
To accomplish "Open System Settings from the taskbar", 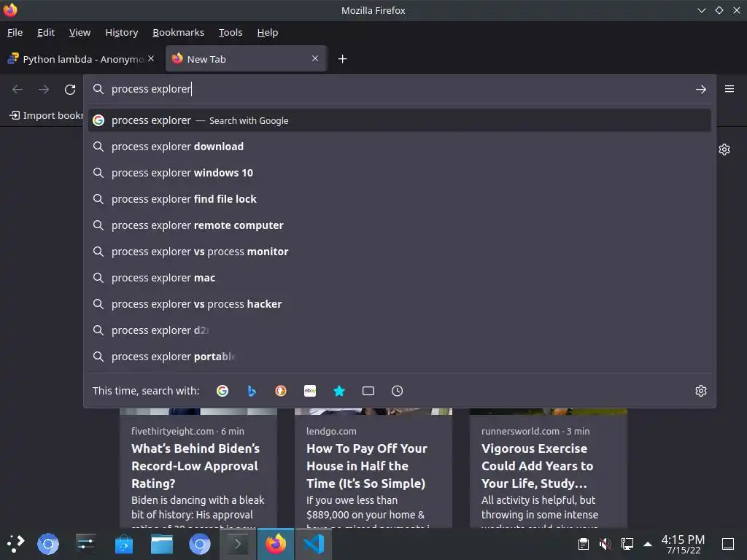I will point(86,544).
